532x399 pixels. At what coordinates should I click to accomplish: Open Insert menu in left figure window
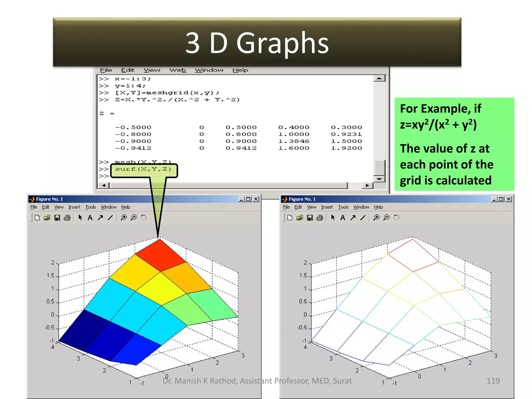click(74, 207)
